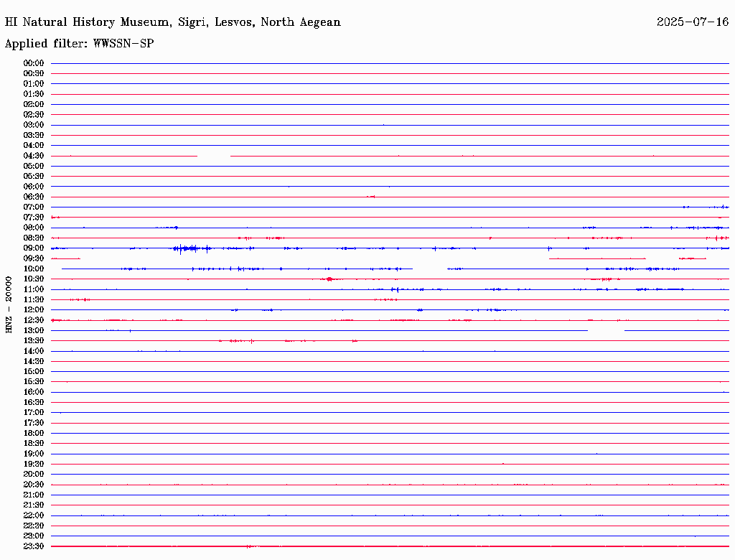Select the 16:30 time label
735x560 pixels.
[34, 403]
